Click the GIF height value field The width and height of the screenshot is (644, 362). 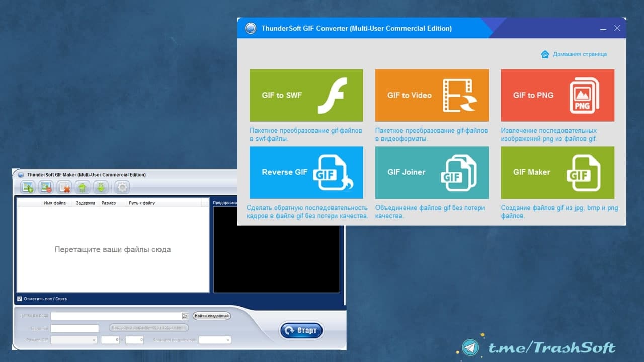134,340
